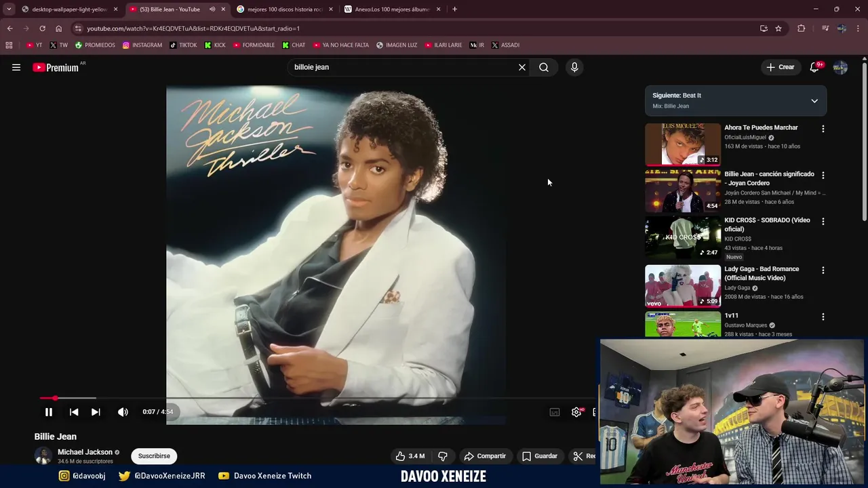Skip to the previous video
Viewport: 868px width, 488px height.
74,411
